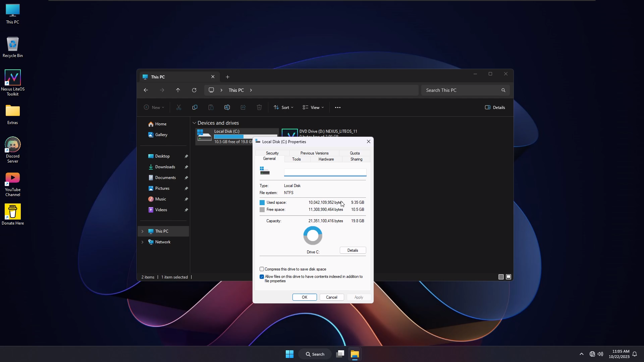Image resolution: width=644 pixels, height=362 pixels.
Task: Open Downloads in quick access
Action: click(x=165, y=167)
